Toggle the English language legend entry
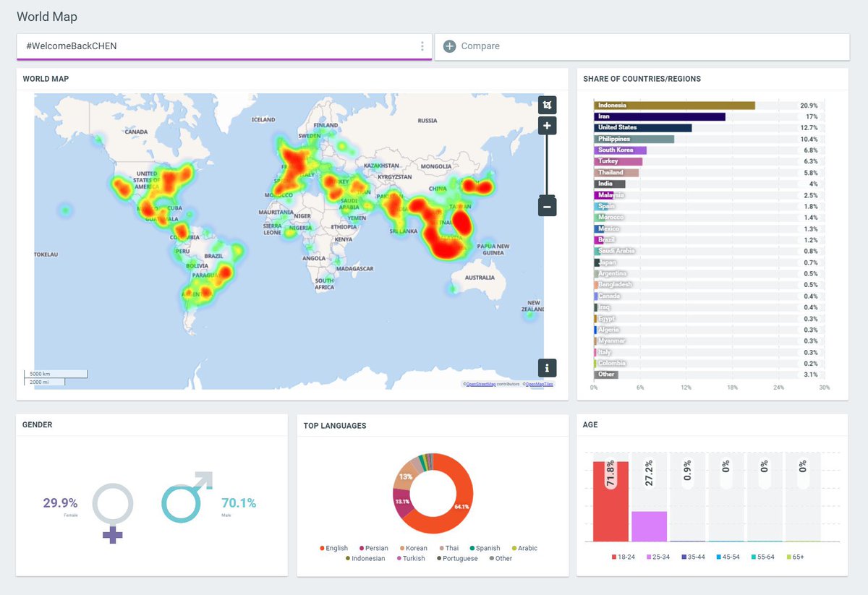The height and width of the screenshot is (595, 868). click(x=333, y=548)
